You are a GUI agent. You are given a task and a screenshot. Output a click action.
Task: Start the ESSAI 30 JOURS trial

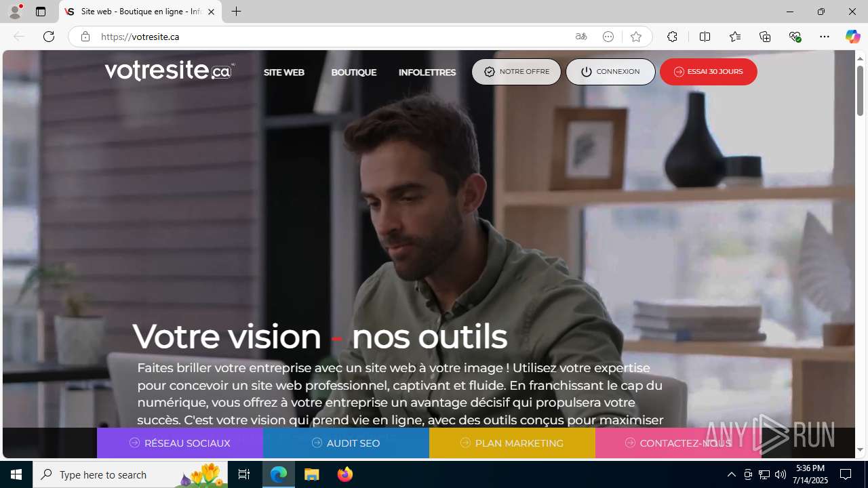click(x=708, y=72)
